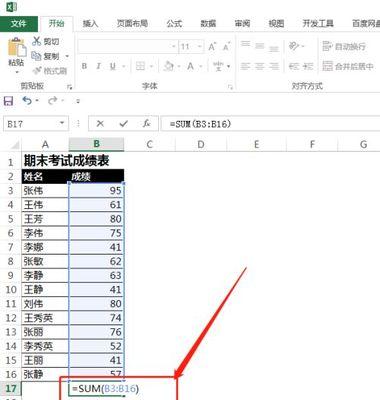Click the Copy icon

(36, 56)
